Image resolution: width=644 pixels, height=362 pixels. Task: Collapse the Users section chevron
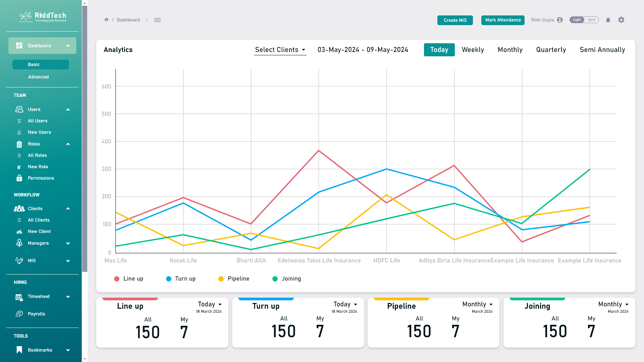click(x=68, y=110)
